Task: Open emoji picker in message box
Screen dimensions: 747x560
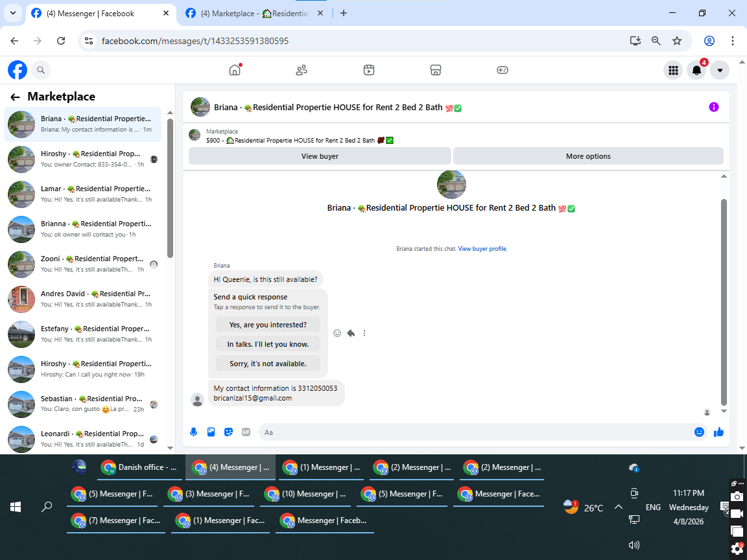Action: click(x=699, y=432)
